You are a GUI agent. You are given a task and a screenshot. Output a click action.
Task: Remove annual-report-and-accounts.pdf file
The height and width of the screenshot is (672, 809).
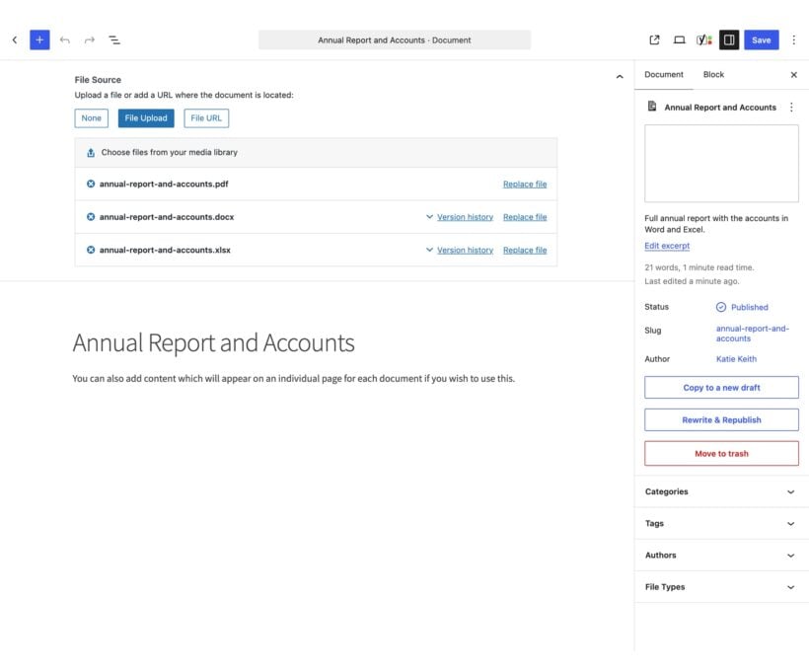coord(91,184)
